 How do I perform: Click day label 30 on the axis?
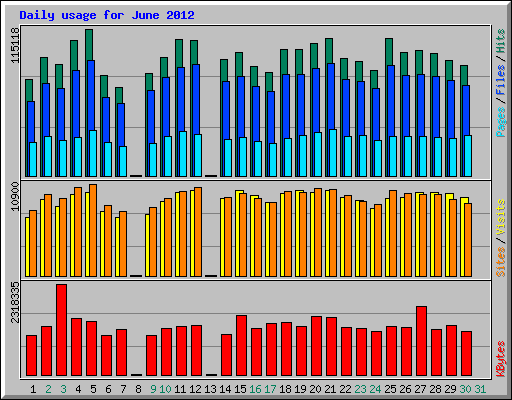point(465,389)
